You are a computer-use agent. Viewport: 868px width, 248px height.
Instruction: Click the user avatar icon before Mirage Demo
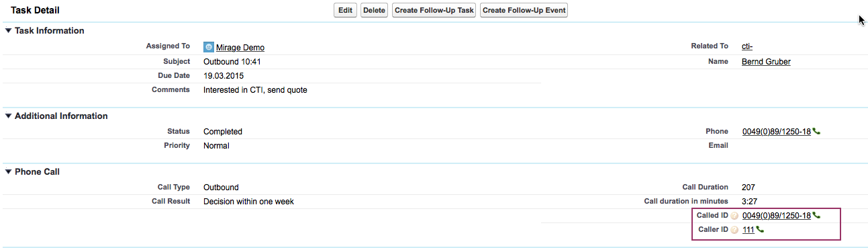208,47
